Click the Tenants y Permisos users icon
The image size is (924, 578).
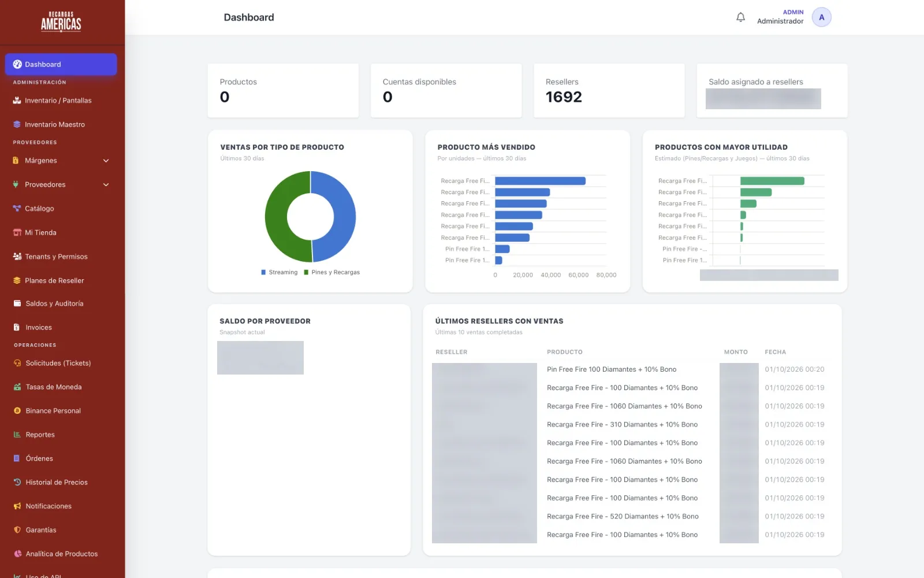tap(17, 257)
